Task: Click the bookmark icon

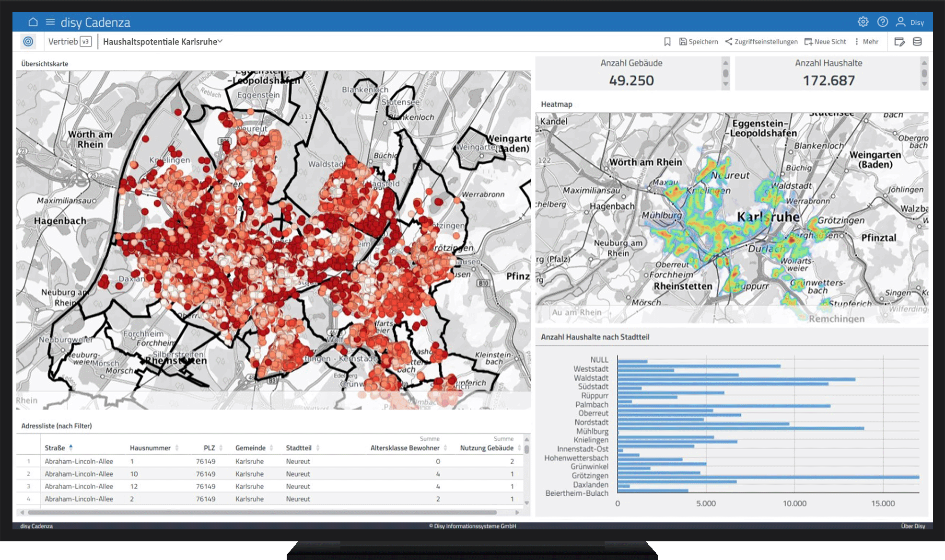Action: point(667,42)
